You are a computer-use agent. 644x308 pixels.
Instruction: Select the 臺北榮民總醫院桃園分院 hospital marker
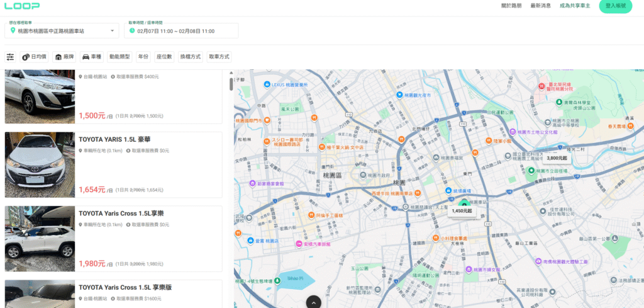(x=540, y=85)
